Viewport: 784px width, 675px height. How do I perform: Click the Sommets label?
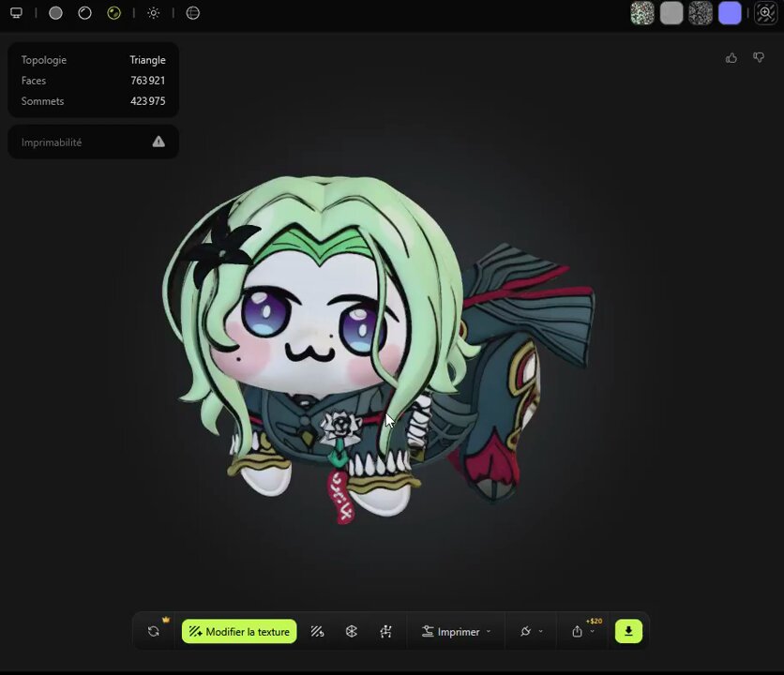coord(42,101)
